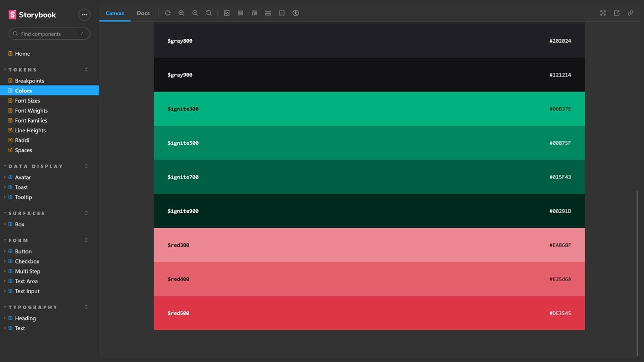
Task: Click the remount component icon
Action: [168, 13]
